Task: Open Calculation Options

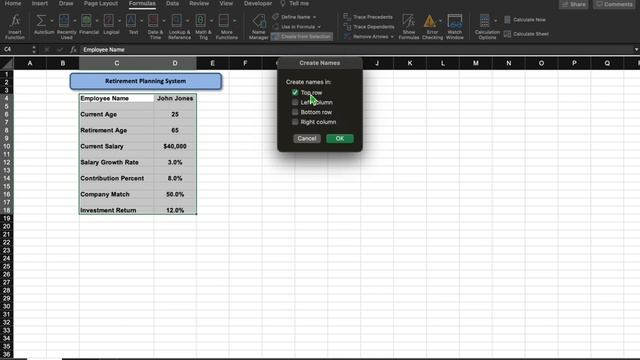Action: tap(487, 27)
